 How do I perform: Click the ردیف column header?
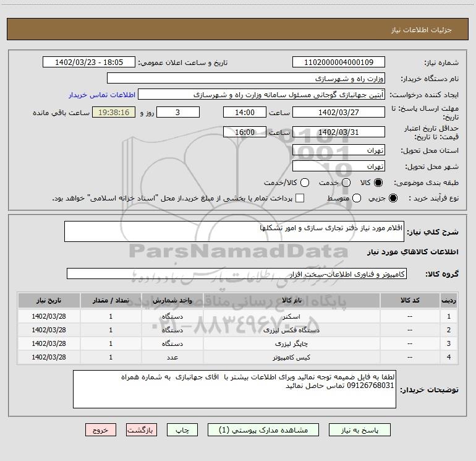[449, 301]
